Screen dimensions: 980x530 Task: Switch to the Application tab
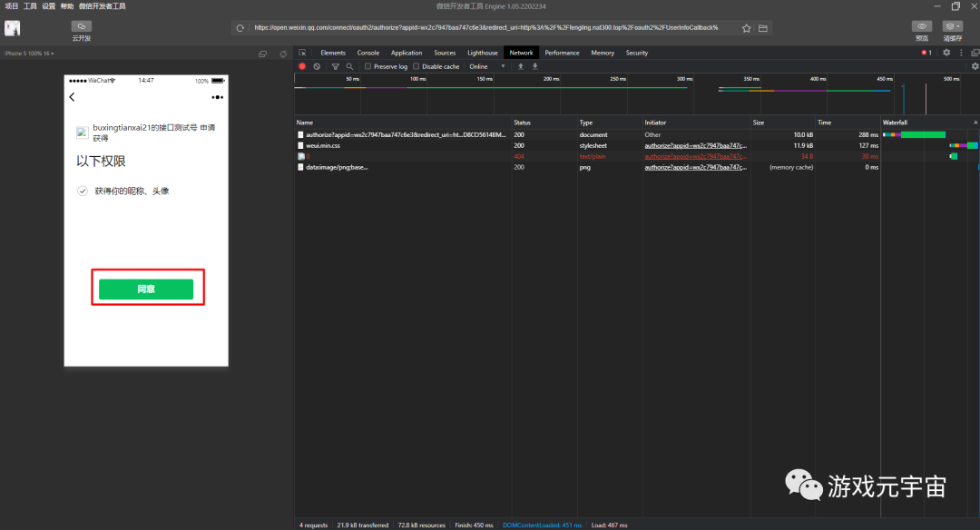[x=407, y=54]
